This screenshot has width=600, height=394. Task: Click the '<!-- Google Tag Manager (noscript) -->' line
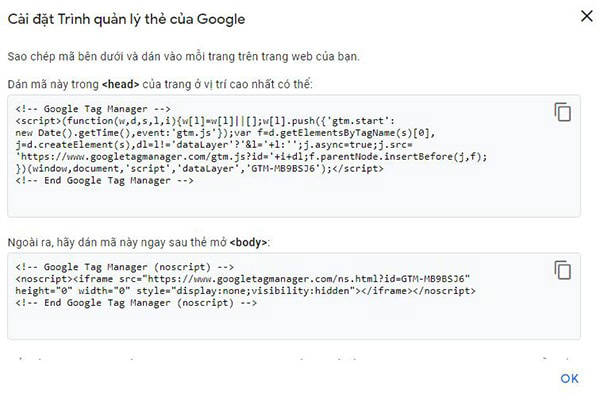pos(125,267)
